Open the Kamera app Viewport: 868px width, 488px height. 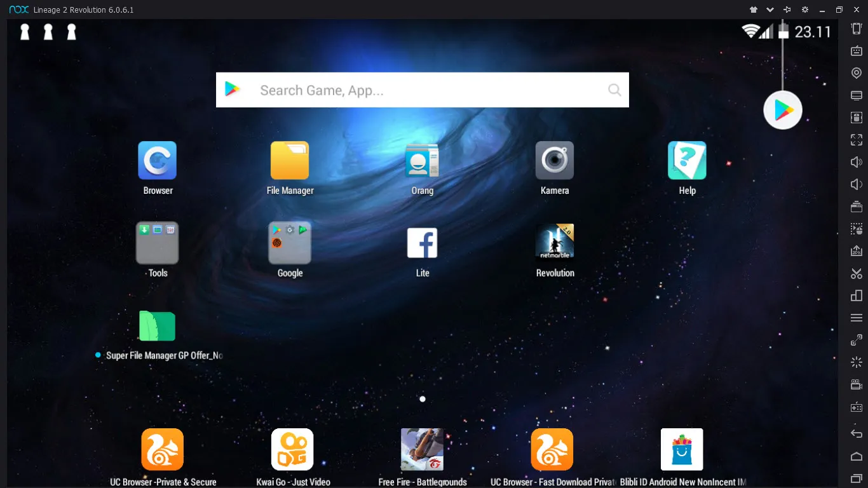[x=555, y=161]
